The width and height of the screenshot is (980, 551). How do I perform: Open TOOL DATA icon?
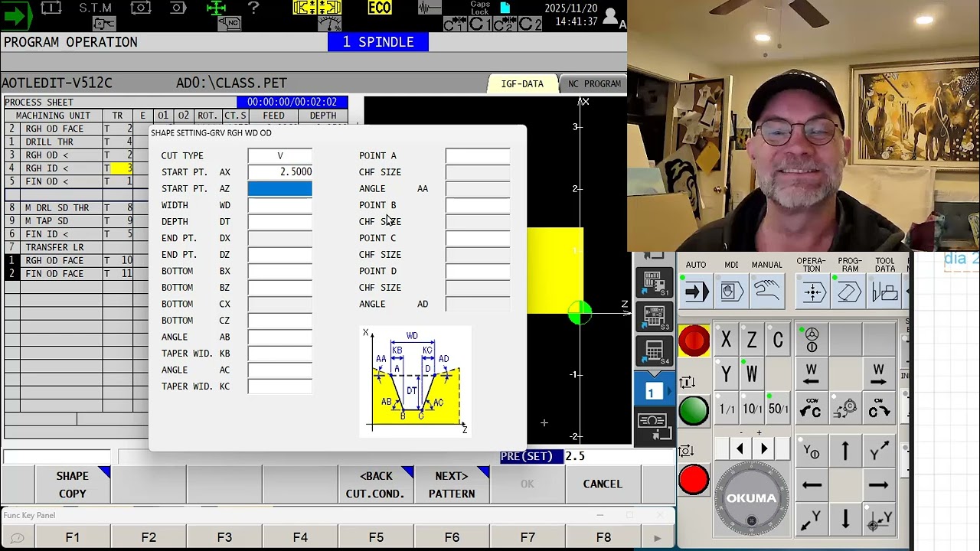(885, 292)
